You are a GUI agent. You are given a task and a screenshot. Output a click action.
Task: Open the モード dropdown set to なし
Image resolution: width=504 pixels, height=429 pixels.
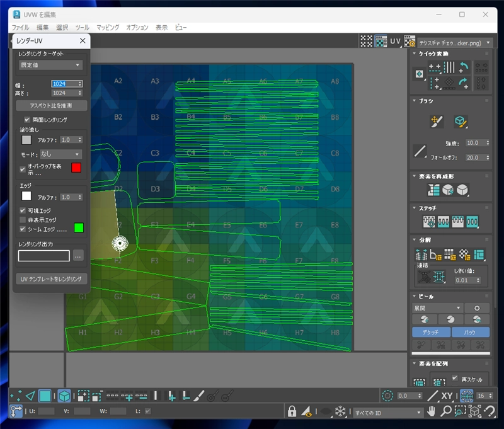(x=60, y=154)
